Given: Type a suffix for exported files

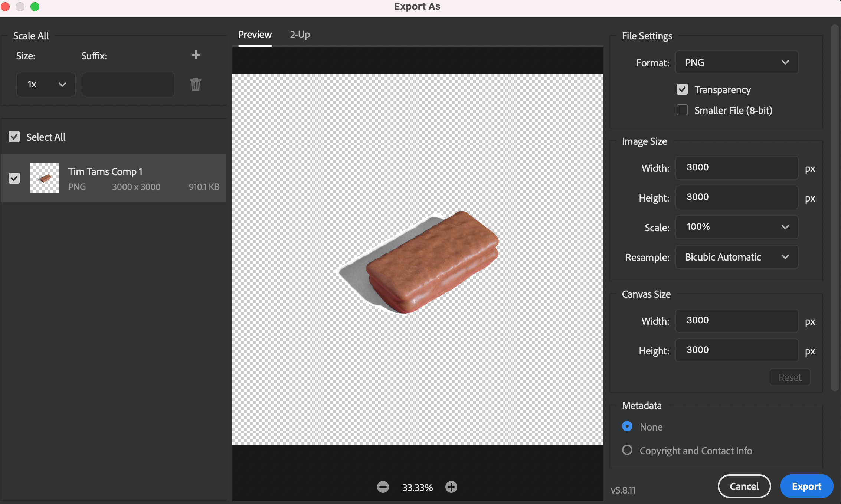Looking at the screenshot, I should tap(128, 84).
